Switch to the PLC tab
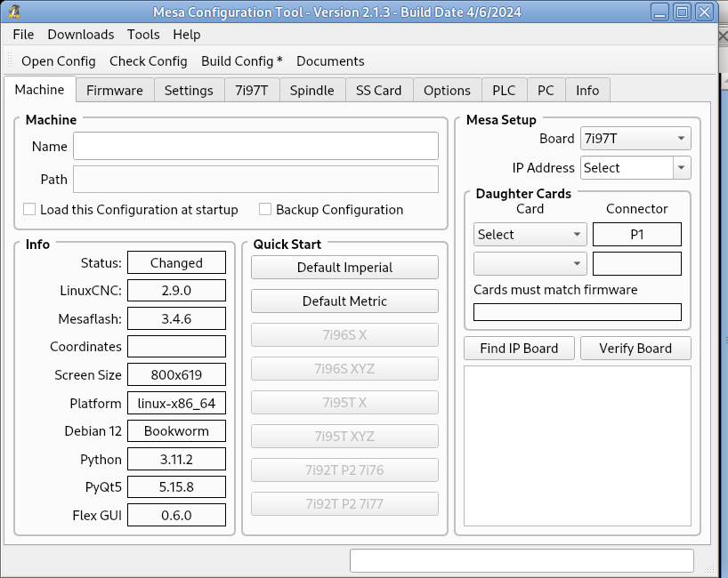728x578 pixels. click(504, 91)
